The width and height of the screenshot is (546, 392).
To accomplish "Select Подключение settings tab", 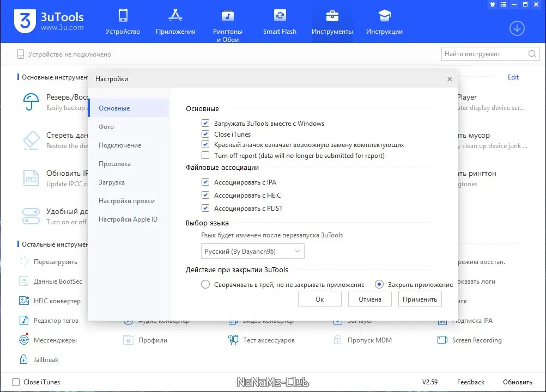I will 129,145.
